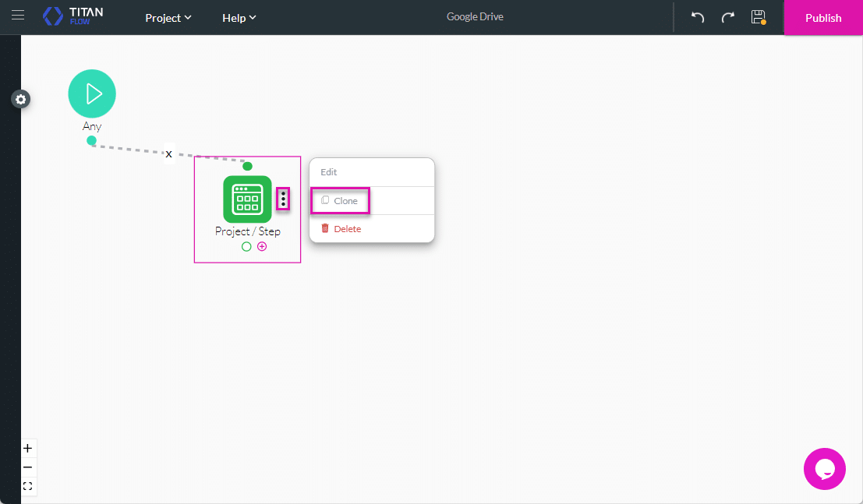The height and width of the screenshot is (504, 863).
Task: Expand the Help dropdown menu
Action: (239, 18)
